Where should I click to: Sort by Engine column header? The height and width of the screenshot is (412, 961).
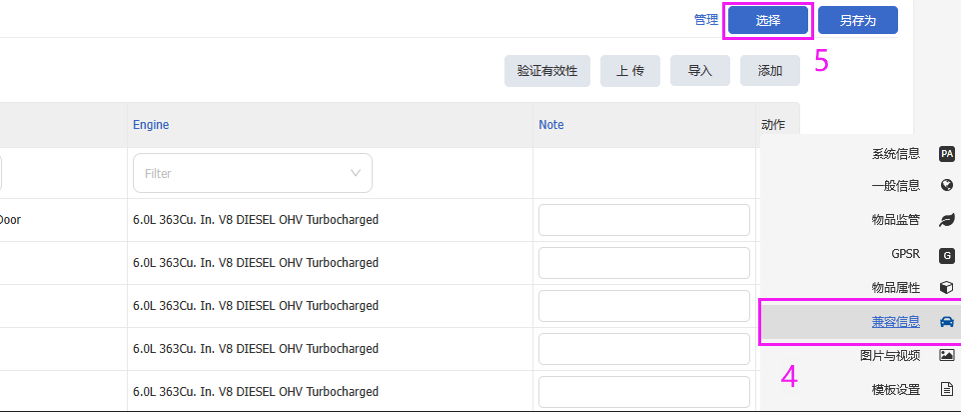[151, 124]
